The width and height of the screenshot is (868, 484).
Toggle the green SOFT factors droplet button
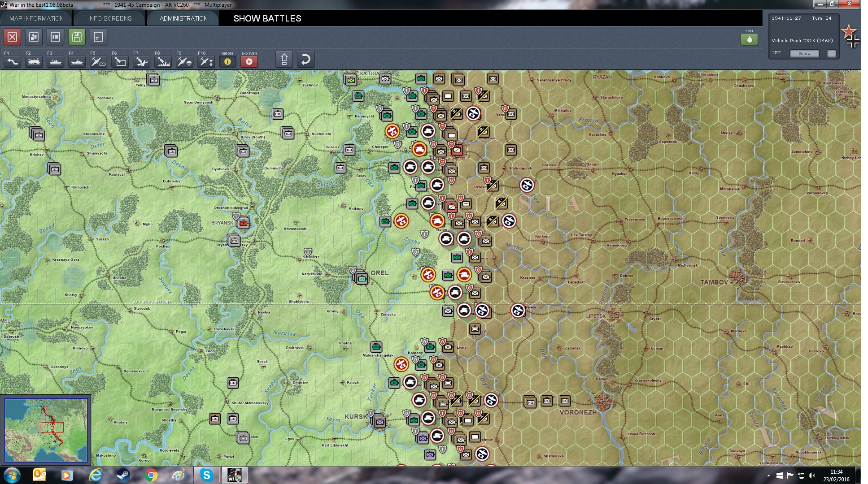pyautogui.click(x=749, y=39)
